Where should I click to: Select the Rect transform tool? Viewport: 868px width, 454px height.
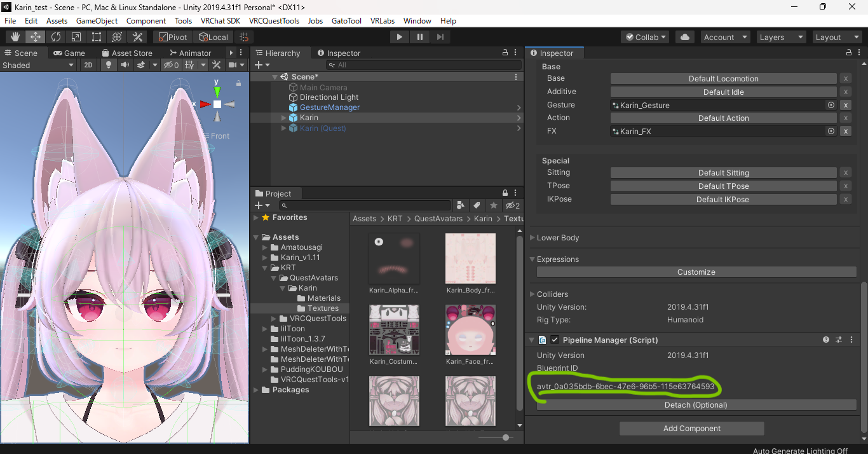tap(96, 37)
